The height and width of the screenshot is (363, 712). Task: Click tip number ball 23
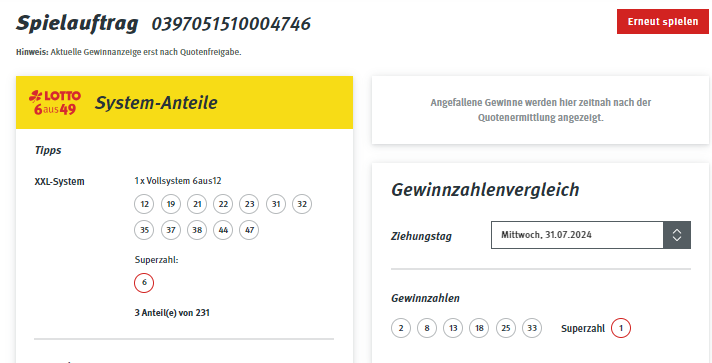tap(249, 204)
